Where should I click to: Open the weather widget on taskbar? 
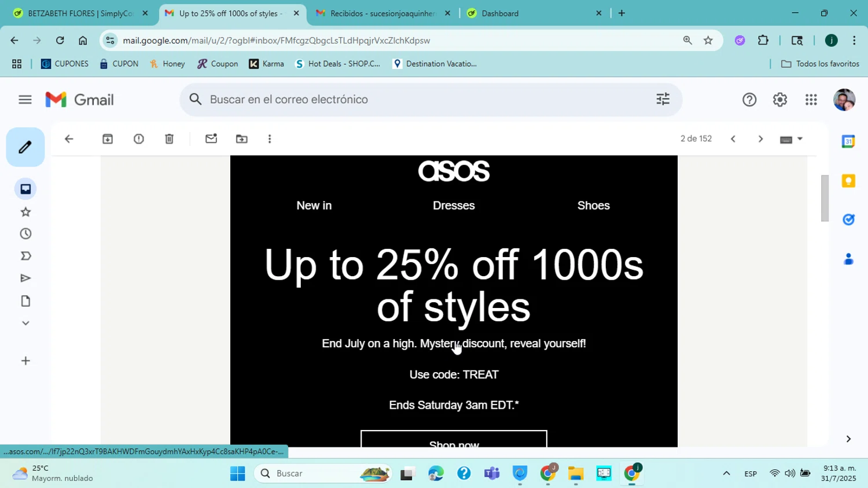(53, 474)
